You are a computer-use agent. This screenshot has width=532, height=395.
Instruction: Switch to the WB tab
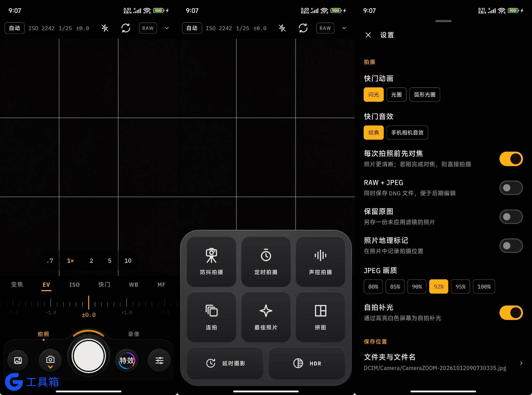pos(133,285)
